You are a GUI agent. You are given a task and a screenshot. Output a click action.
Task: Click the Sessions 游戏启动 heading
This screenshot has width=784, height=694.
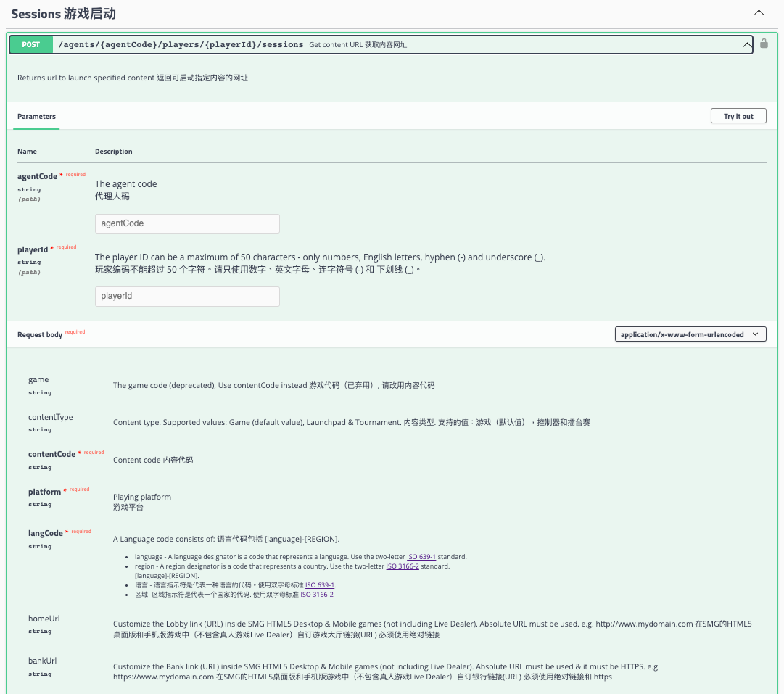pos(63,14)
